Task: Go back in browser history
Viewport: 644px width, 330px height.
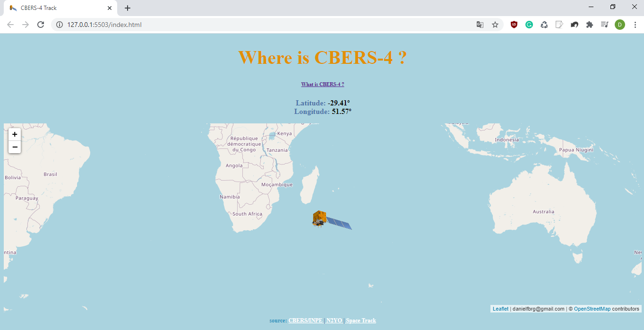Action: (10, 25)
